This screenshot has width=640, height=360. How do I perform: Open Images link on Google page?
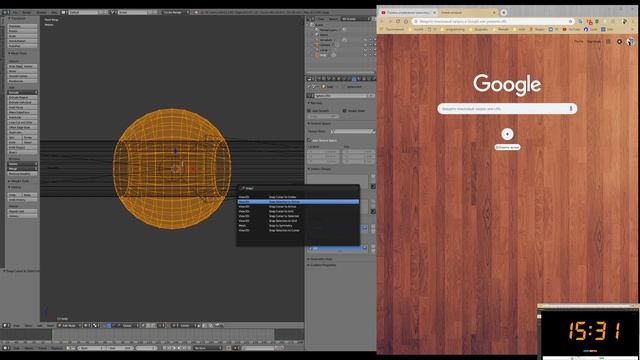(593, 41)
